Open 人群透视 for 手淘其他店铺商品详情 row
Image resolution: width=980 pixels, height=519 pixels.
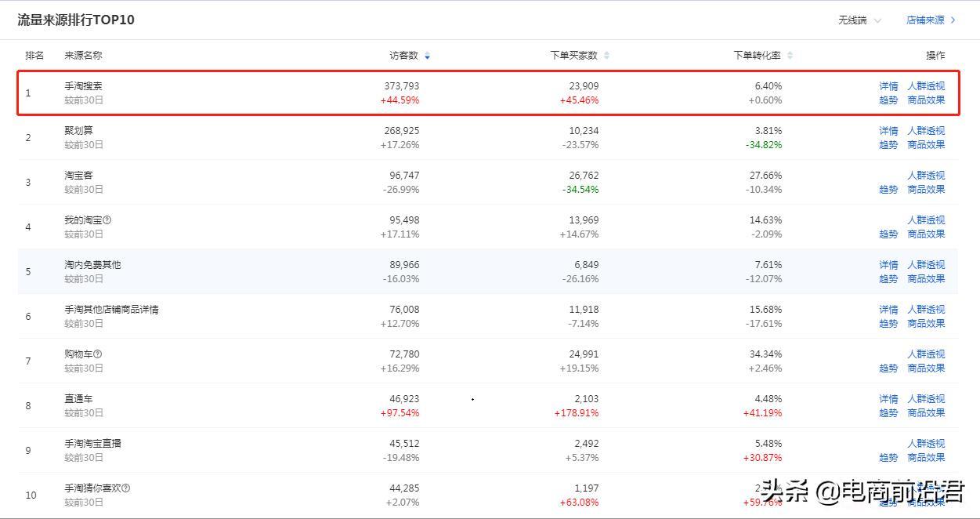[926, 310]
